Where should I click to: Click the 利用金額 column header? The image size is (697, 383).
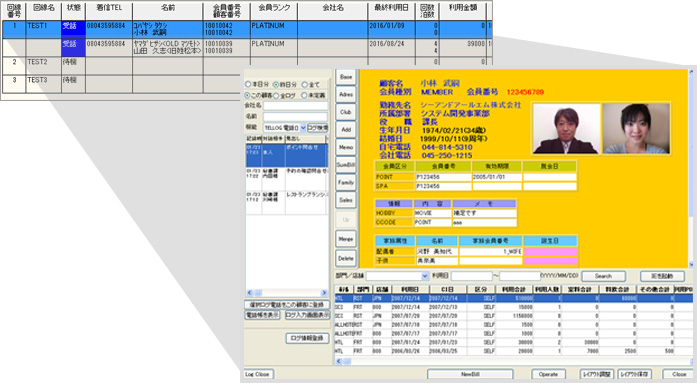coord(462,11)
